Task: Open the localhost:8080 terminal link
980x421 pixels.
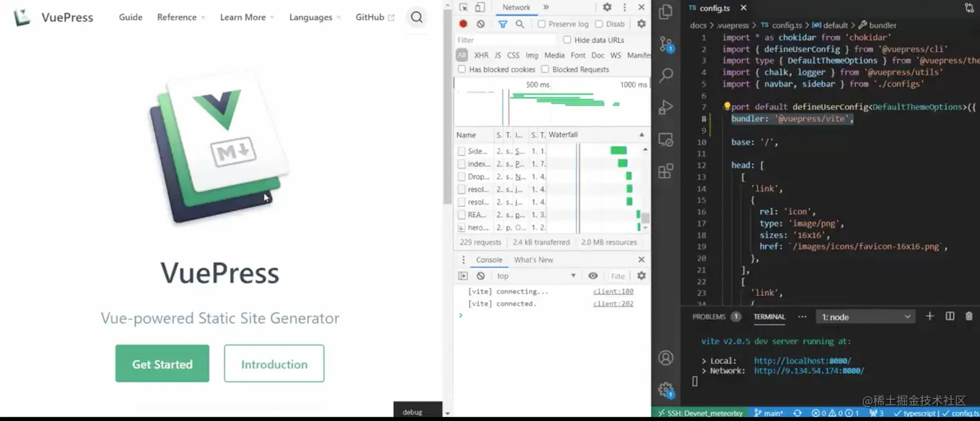Action: point(802,361)
